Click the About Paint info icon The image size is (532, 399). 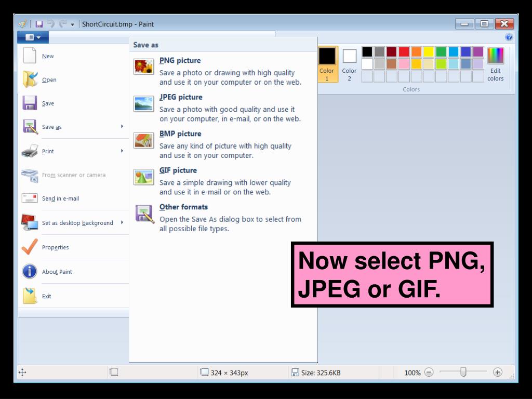pos(30,271)
